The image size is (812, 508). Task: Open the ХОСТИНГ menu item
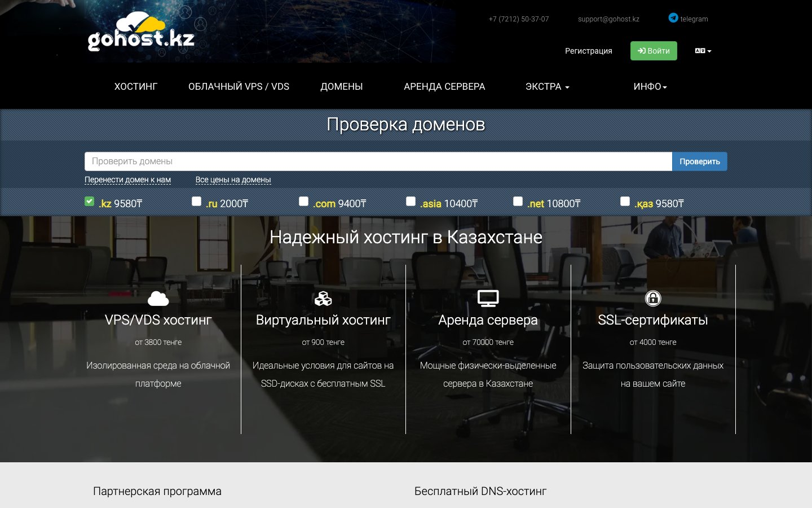tap(136, 87)
